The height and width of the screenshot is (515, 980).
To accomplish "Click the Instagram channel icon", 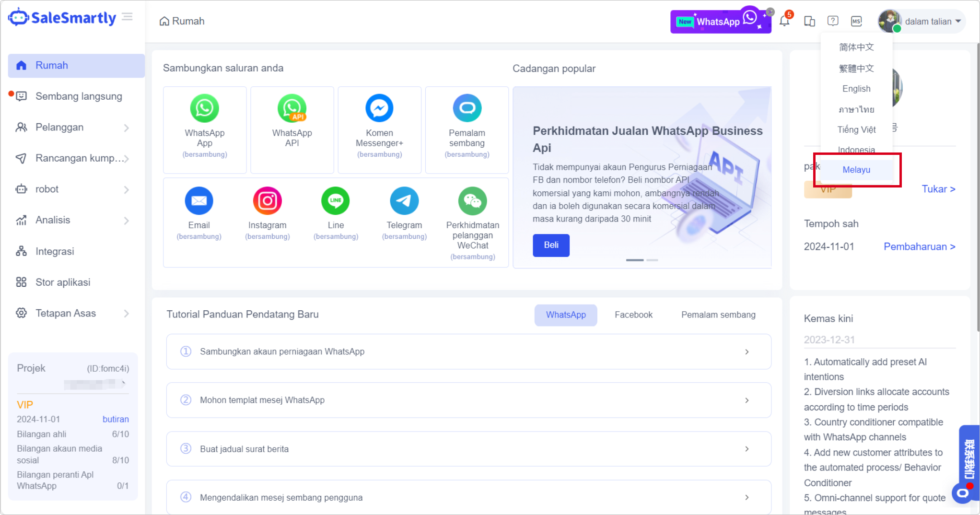I will [267, 201].
